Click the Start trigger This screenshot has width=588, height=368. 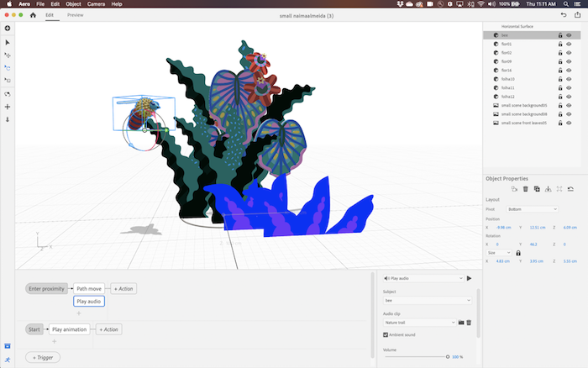(34, 329)
